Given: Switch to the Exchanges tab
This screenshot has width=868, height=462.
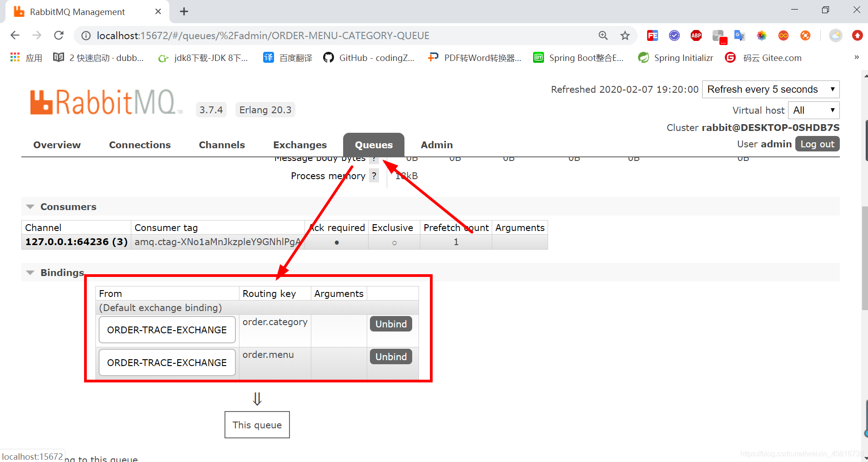Looking at the screenshot, I should [x=300, y=145].
